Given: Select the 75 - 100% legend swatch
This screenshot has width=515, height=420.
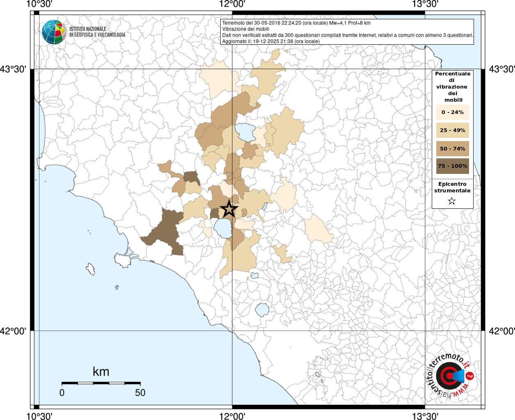Looking at the screenshot, I should coord(453,166).
